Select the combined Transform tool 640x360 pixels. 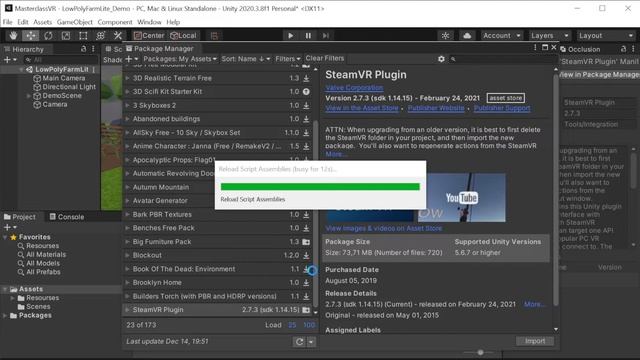coord(100,36)
